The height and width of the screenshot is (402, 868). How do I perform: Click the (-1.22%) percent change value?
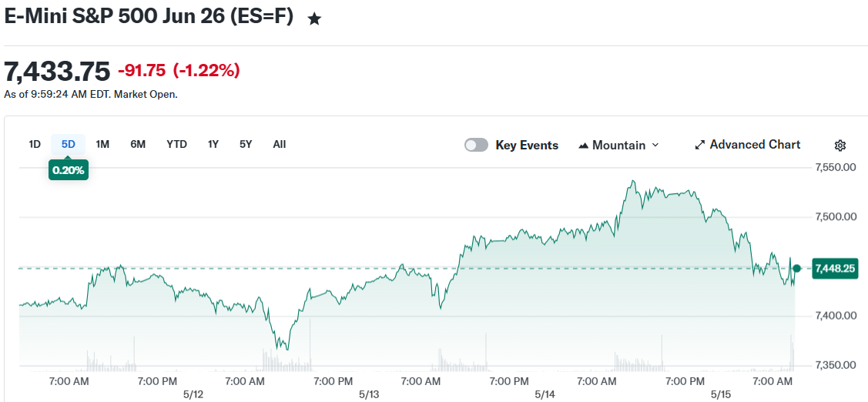(x=206, y=70)
